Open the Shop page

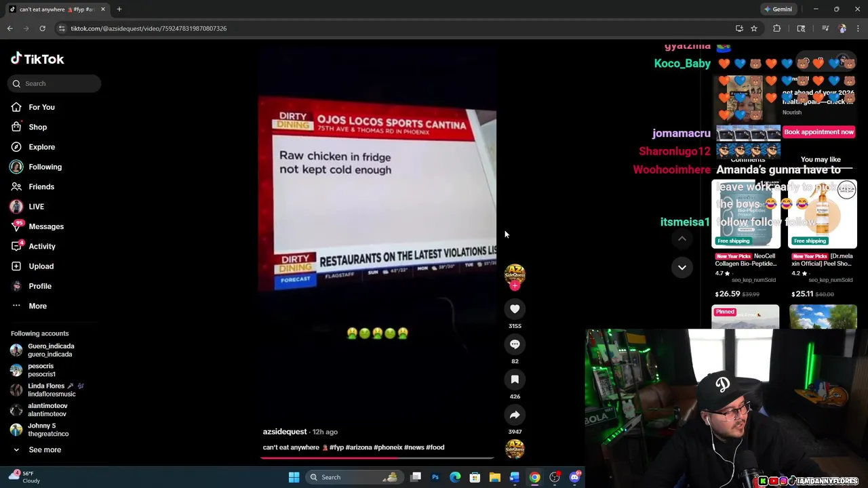[x=37, y=127]
